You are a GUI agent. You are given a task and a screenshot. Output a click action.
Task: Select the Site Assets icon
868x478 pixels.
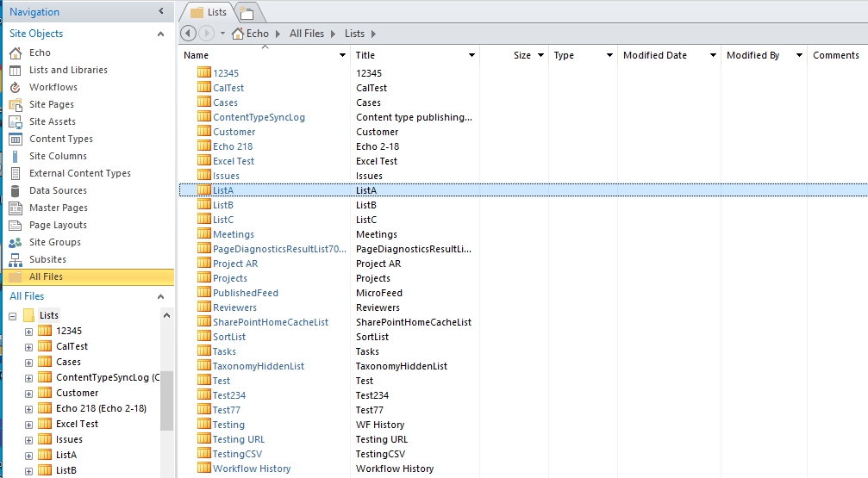[16, 121]
